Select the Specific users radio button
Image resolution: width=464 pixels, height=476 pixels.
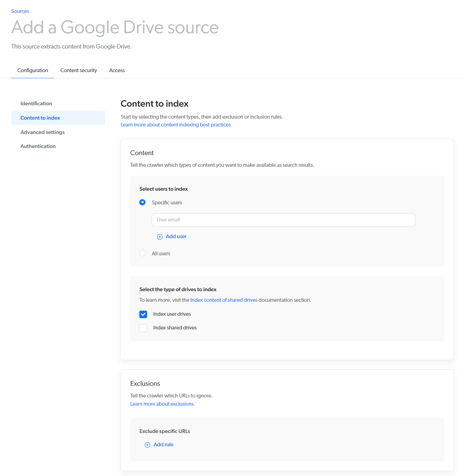pyautogui.click(x=142, y=202)
